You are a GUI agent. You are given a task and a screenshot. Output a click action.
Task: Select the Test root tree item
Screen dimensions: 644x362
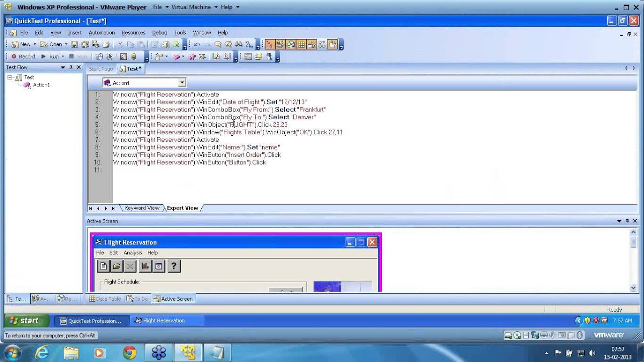(x=29, y=77)
